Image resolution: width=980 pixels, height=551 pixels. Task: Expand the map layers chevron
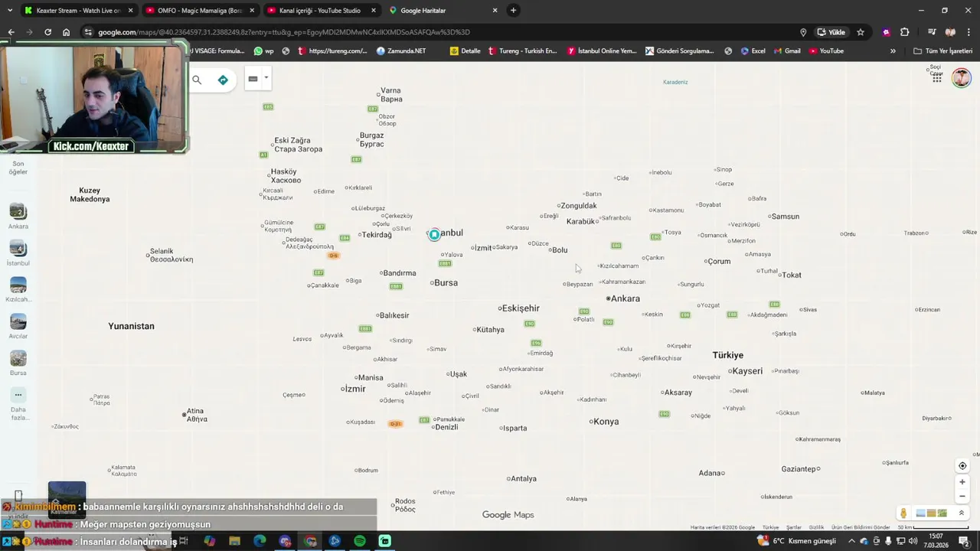[x=962, y=513]
